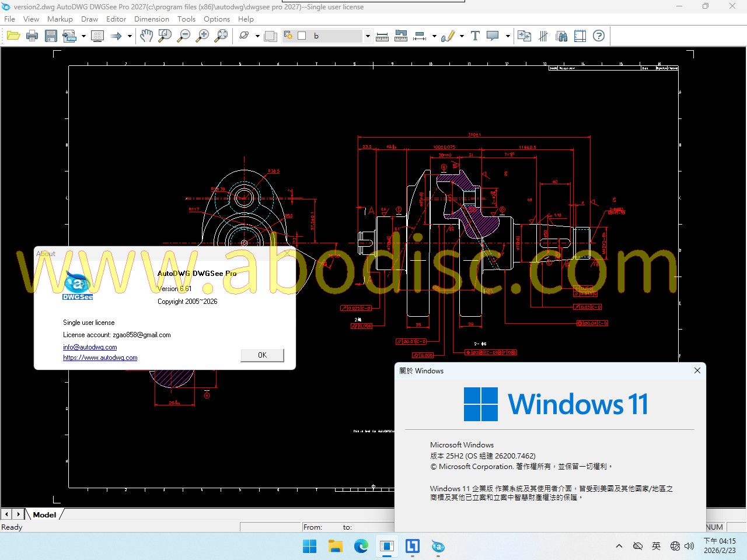The width and height of the screenshot is (747, 560).
Task: Print the drawing with the printer icon
Action: (32, 36)
